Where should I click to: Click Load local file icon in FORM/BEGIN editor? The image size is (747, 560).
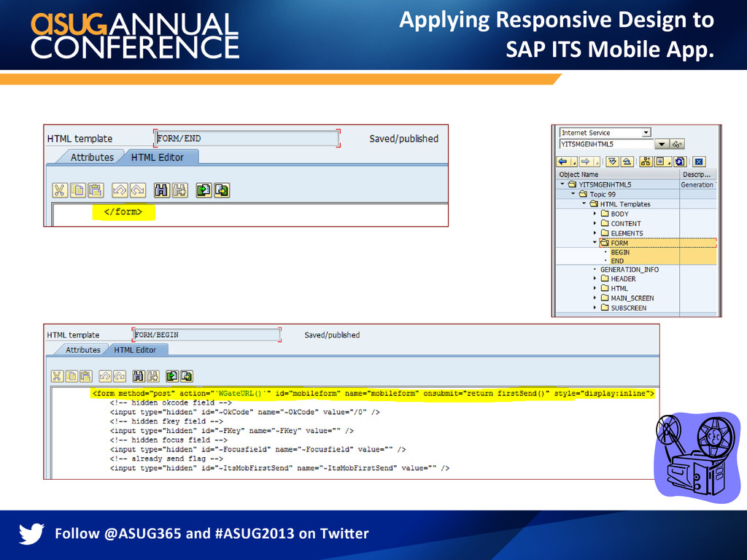(x=171, y=376)
